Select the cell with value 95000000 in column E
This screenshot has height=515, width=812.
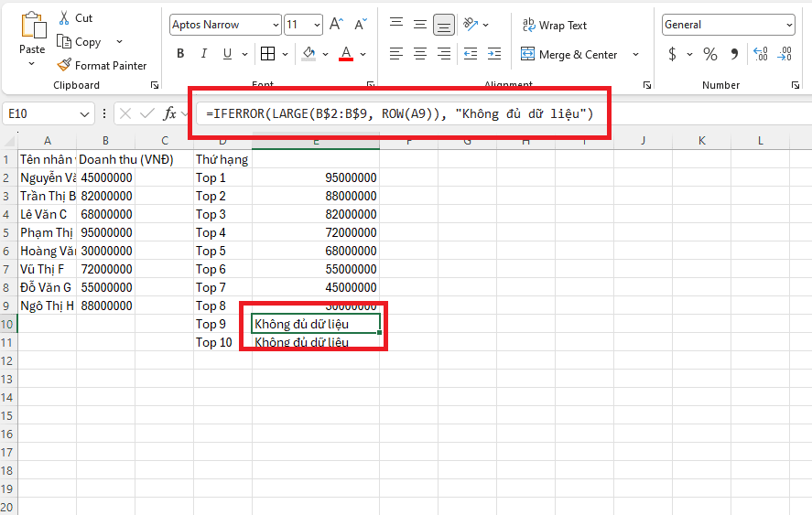point(316,177)
